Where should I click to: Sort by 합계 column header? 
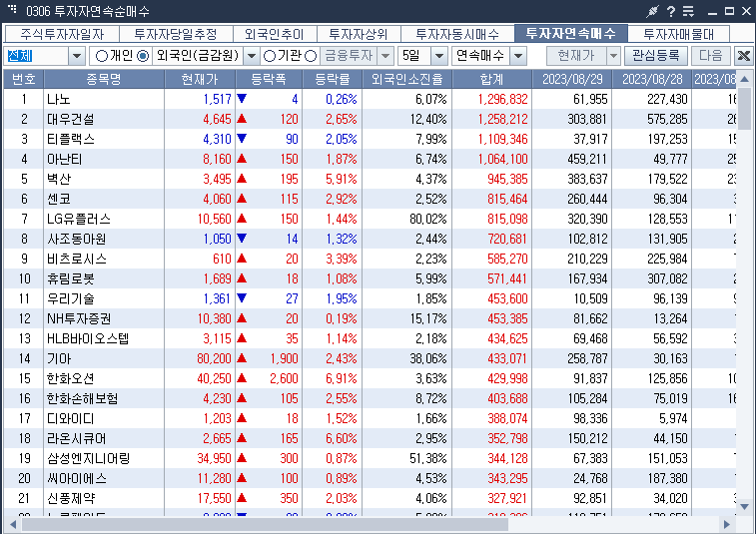491,79
